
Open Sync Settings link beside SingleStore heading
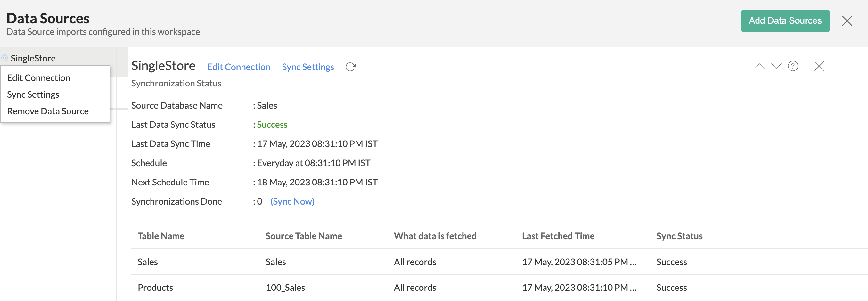pyautogui.click(x=307, y=67)
